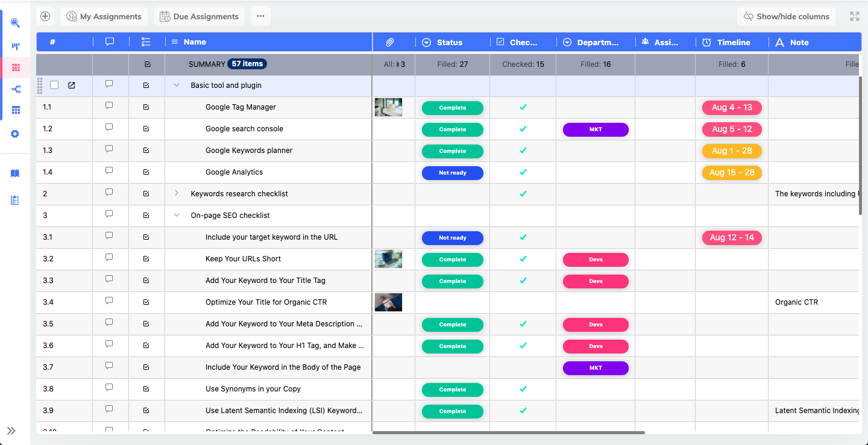Open the Devs department tag for Keep Your URLs Short
Image resolution: width=868 pixels, height=445 pixels.
pos(596,260)
